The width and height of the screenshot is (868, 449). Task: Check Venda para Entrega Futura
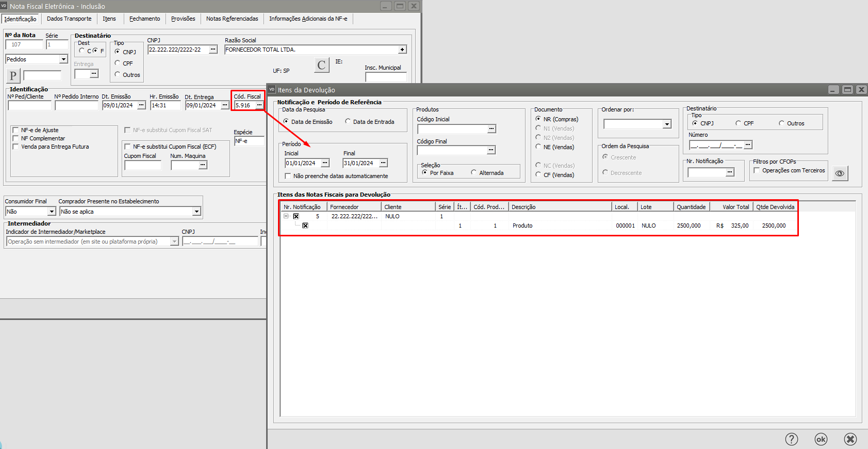[x=15, y=147]
